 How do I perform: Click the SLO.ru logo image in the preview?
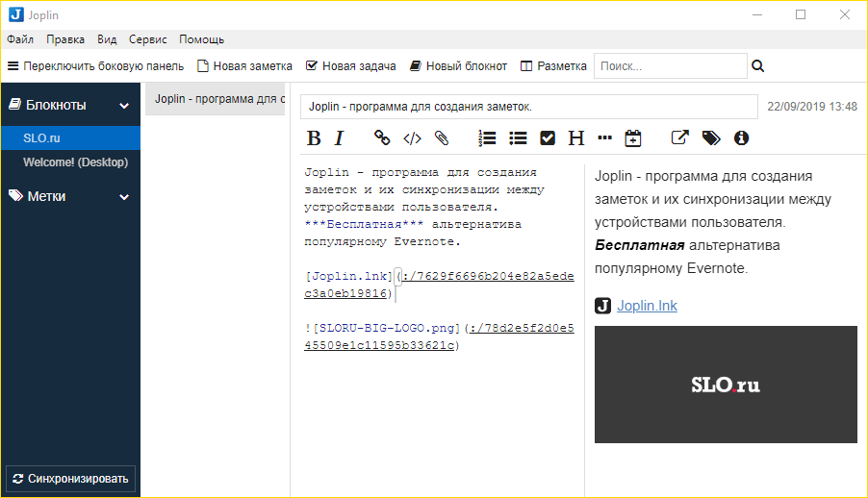pyautogui.click(x=726, y=384)
